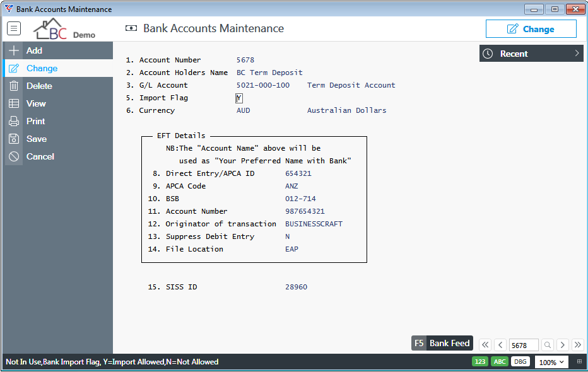Toggle the green 123 indicator
Screen dimensions: 588x372
(480, 361)
